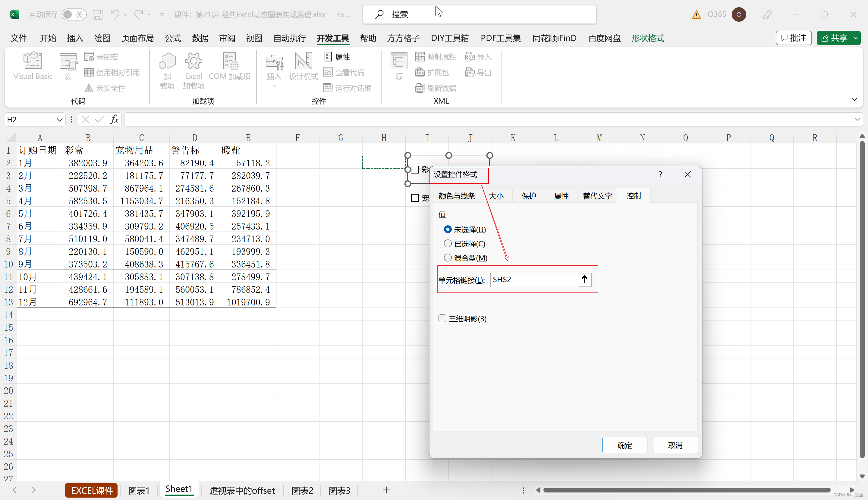Toggle Design Mode (设计模式)

(303, 66)
